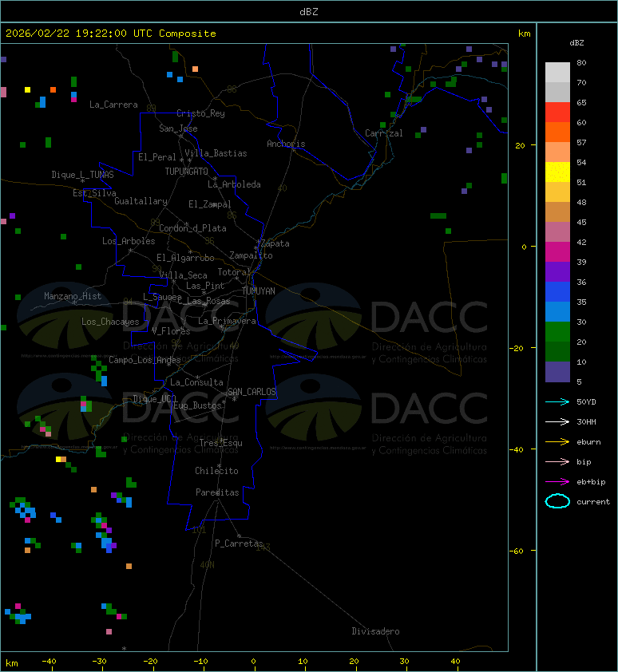618x672 pixels.
Task: Click the Villa_Seca map label
Action: (184, 275)
